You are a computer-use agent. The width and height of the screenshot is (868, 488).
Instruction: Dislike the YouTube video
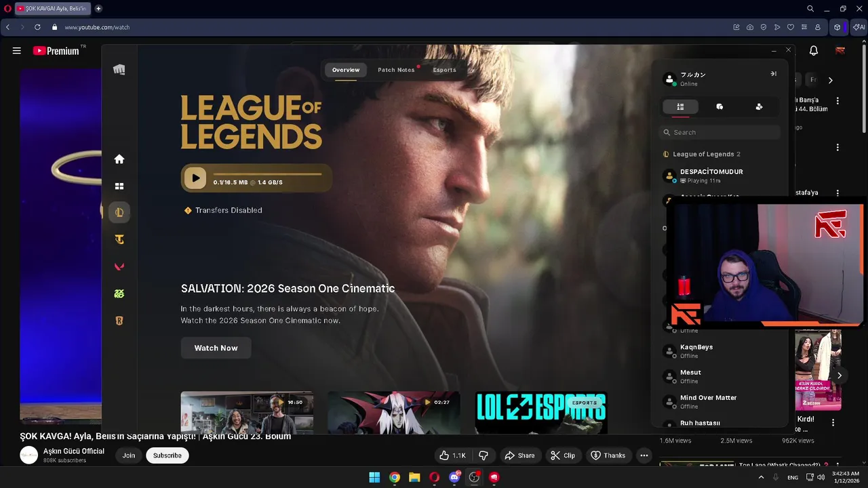(x=484, y=455)
